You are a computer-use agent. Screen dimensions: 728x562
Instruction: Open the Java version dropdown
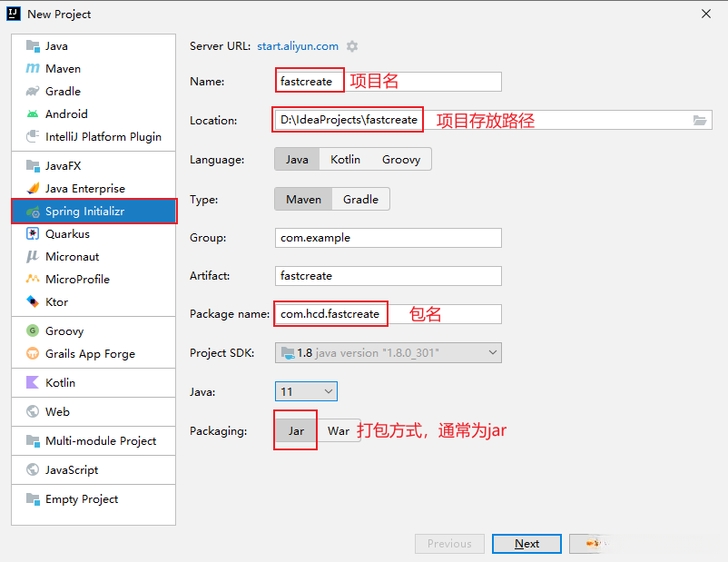[306, 391]
